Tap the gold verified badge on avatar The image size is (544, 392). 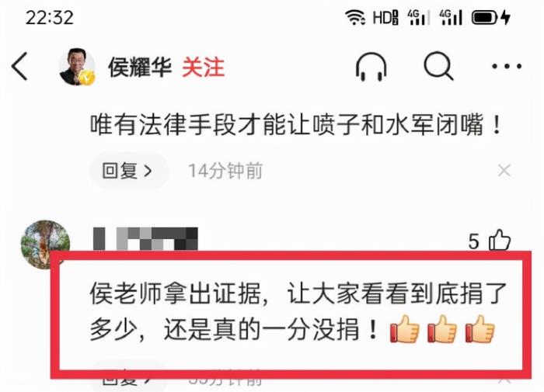point(86,78)
